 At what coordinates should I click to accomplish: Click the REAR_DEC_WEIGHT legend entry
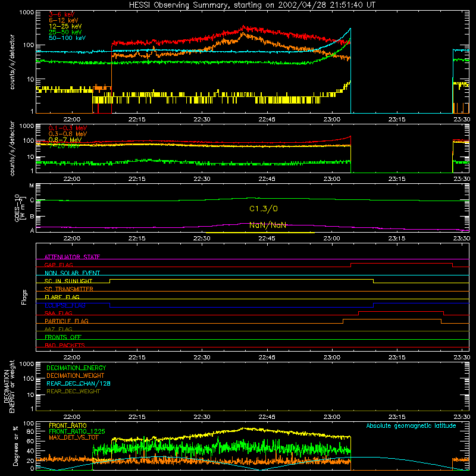73,392
